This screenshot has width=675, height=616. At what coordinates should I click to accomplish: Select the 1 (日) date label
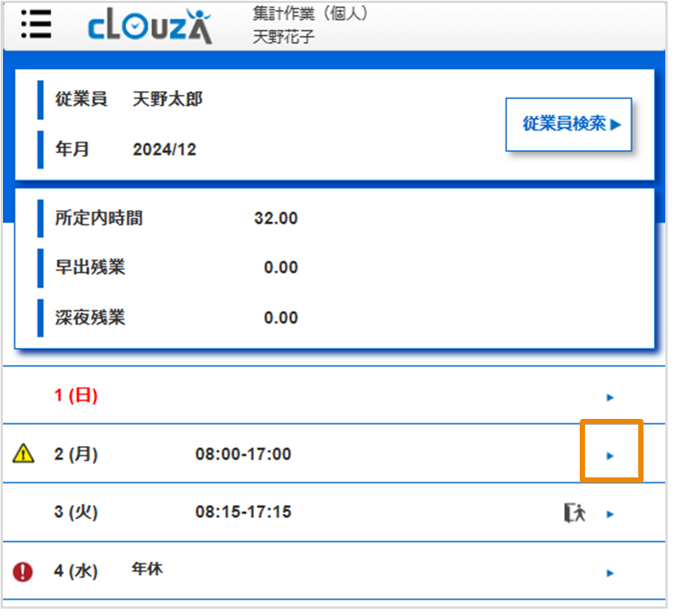(76, 396)
